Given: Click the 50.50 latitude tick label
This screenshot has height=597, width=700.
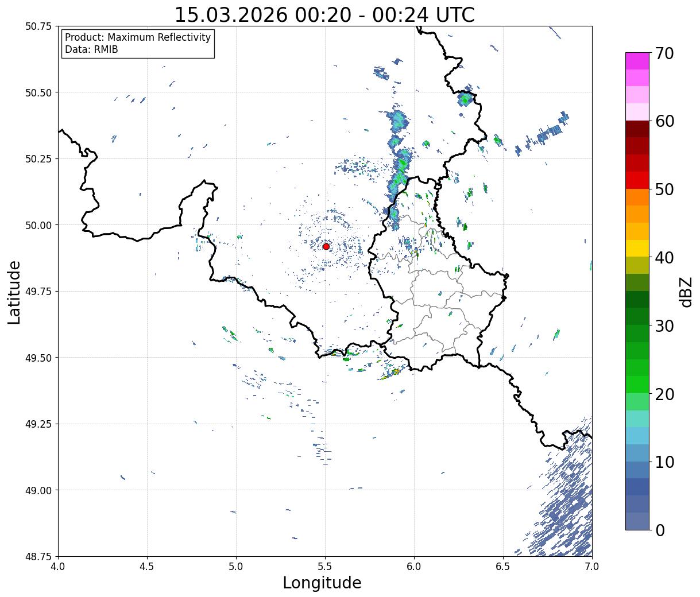Looking at the screenshot, I should point(38,92).
